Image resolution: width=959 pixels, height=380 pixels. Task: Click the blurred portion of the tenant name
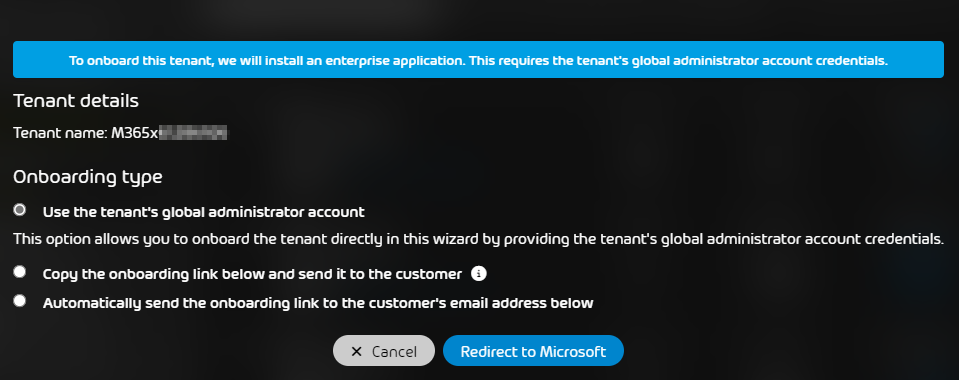(x=193, y=133)
